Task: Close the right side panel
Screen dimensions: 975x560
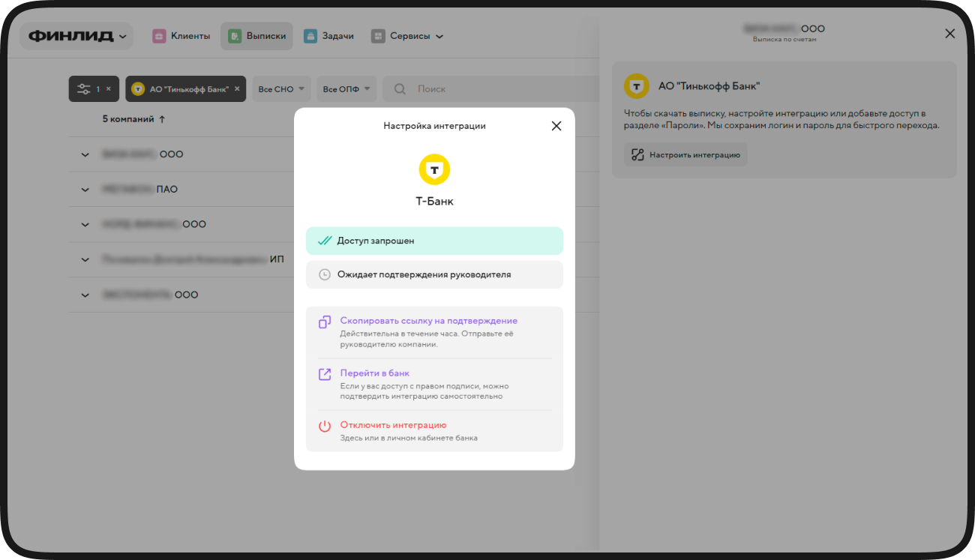Action: 950,34
